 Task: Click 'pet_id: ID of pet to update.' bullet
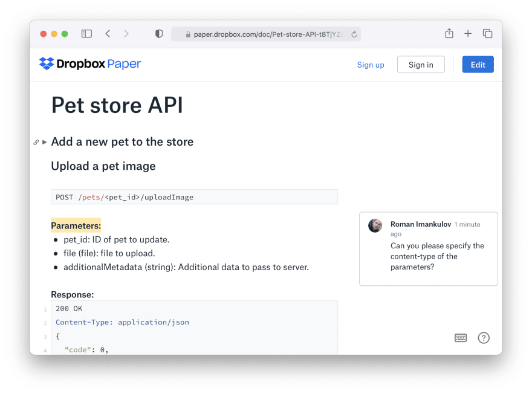point(116,240)
